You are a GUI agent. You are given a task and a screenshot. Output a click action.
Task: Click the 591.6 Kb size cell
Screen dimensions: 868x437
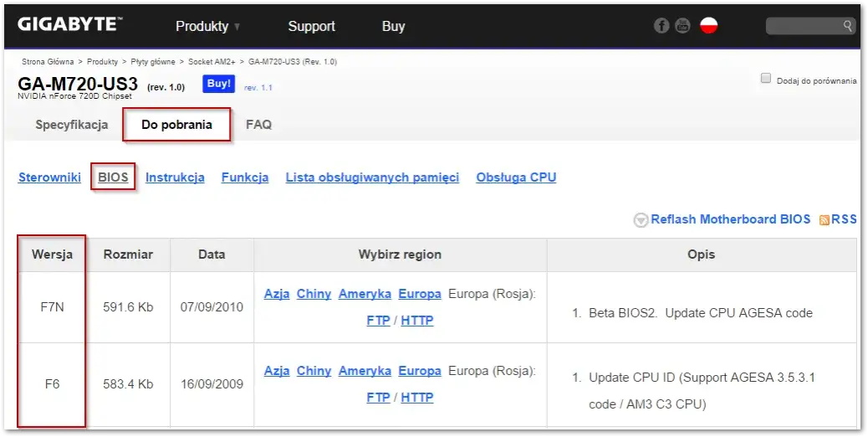(x=129, y=307)
